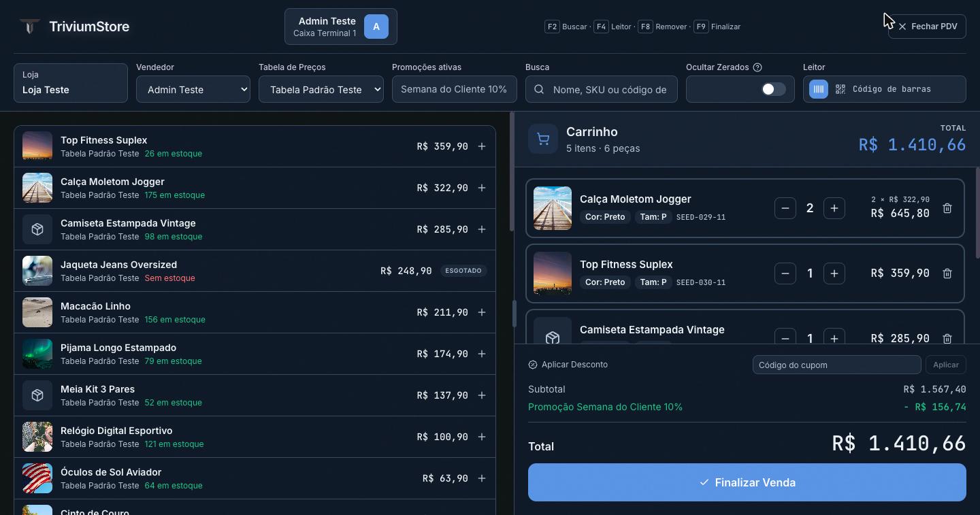
Task: Click the shopping cart icon
Action: 543,139
